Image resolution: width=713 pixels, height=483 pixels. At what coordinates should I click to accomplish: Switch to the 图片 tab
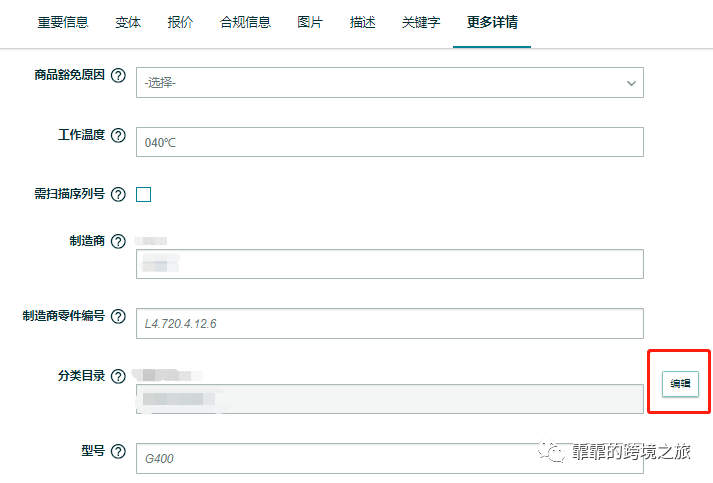(310, 22)
